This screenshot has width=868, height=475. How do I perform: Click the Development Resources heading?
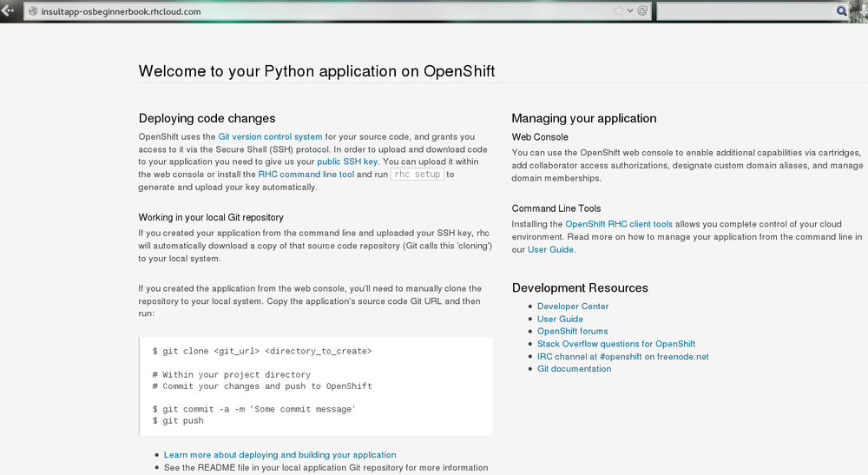[x=580, y=288]
